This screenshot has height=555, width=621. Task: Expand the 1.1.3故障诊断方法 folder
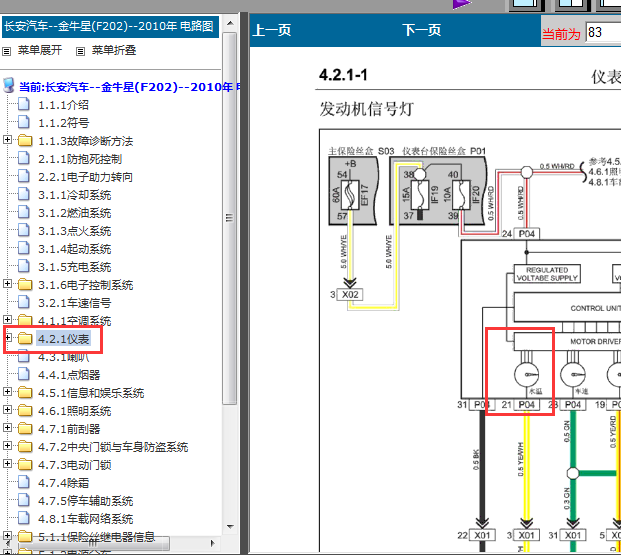point(7,140)
